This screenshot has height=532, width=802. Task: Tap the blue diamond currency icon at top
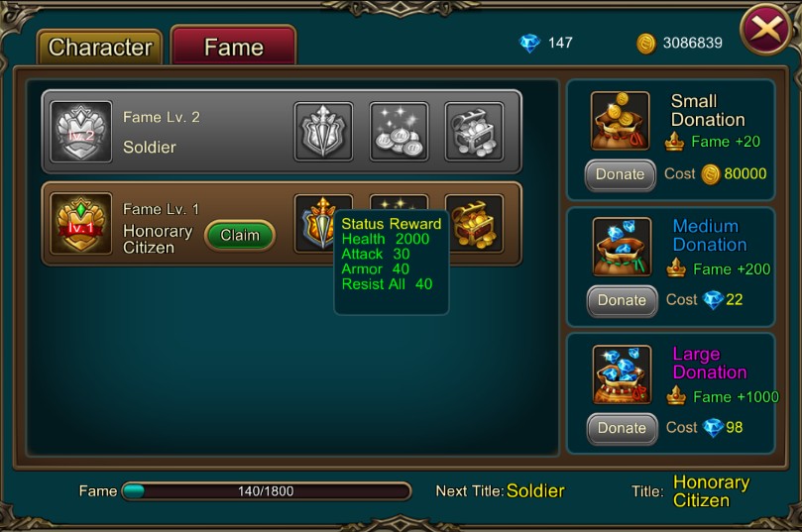529,43
